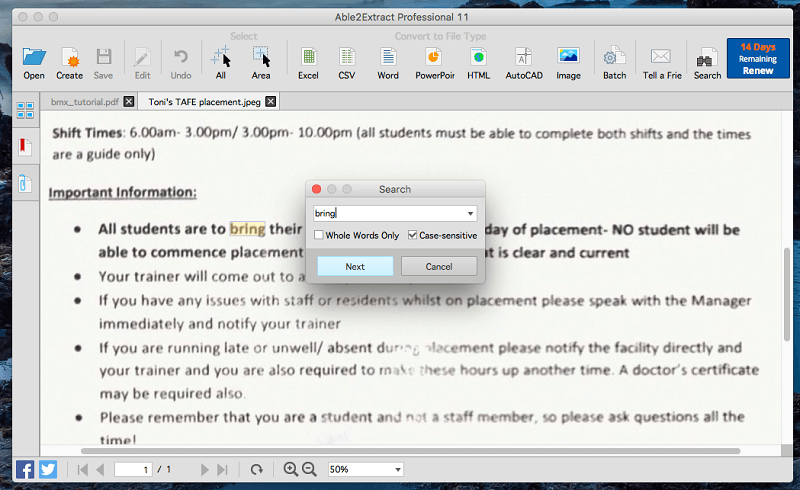Click the Create PDF icon
Viewport: 800px width, 490px height.
coord(69,57)
